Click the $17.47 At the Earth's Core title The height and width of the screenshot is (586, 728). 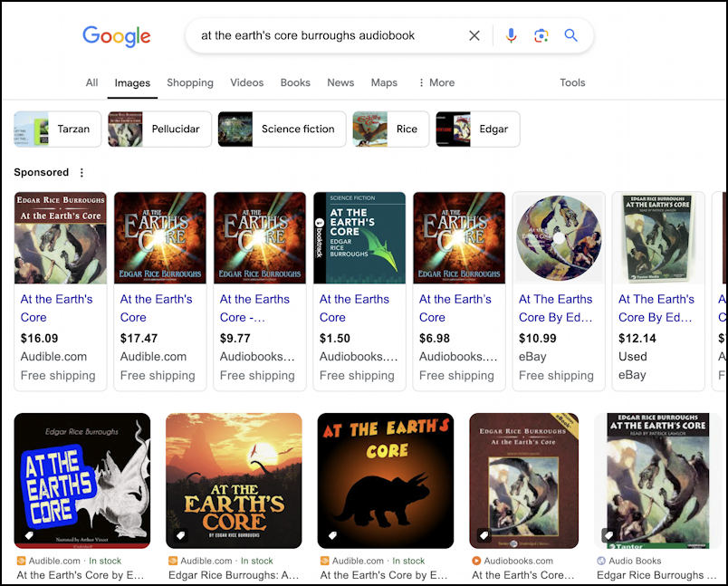pyautogui.click(x=156, y=308)
